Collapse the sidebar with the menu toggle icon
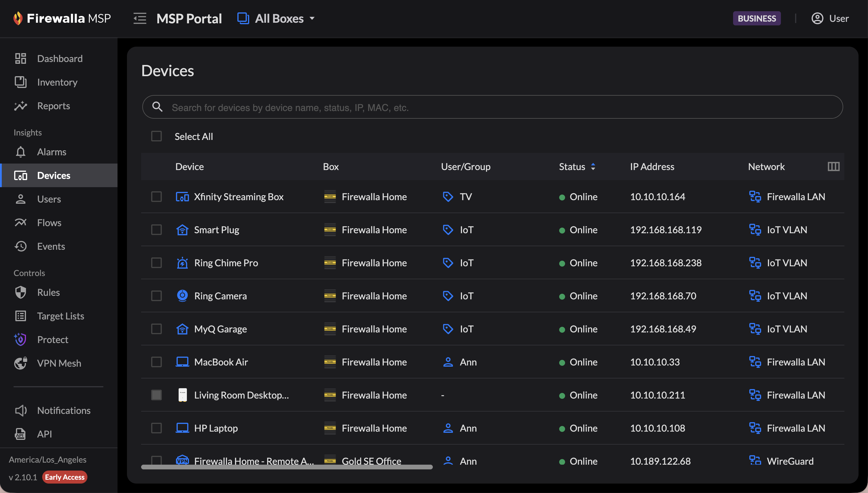 (x=140, y=18)
